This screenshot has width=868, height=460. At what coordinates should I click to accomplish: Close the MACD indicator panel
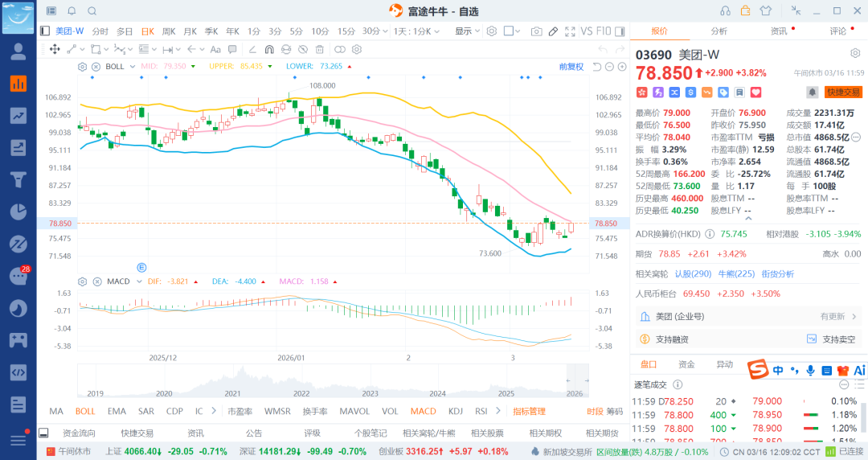96,281
